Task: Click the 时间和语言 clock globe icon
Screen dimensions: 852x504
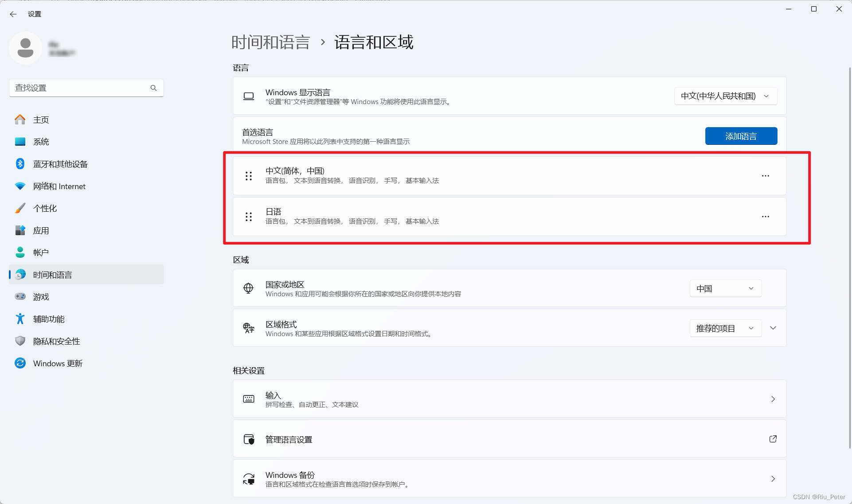Action: [x=20, y=275]
